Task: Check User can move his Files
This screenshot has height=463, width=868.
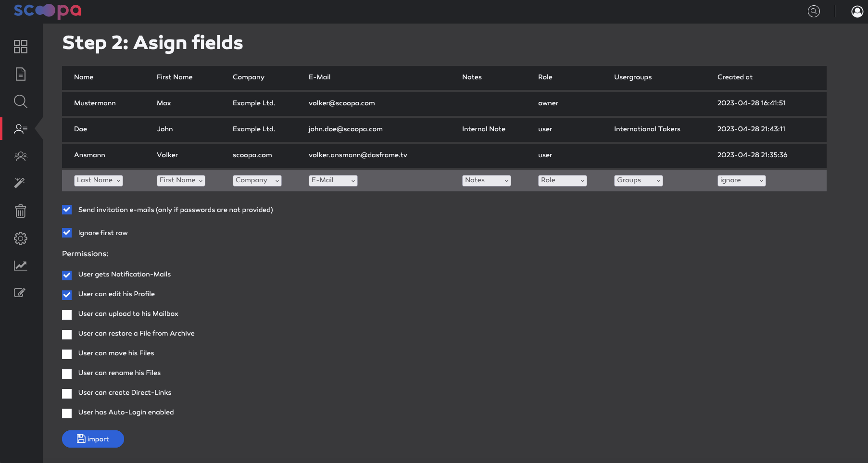Action: (x=67, y=354)
